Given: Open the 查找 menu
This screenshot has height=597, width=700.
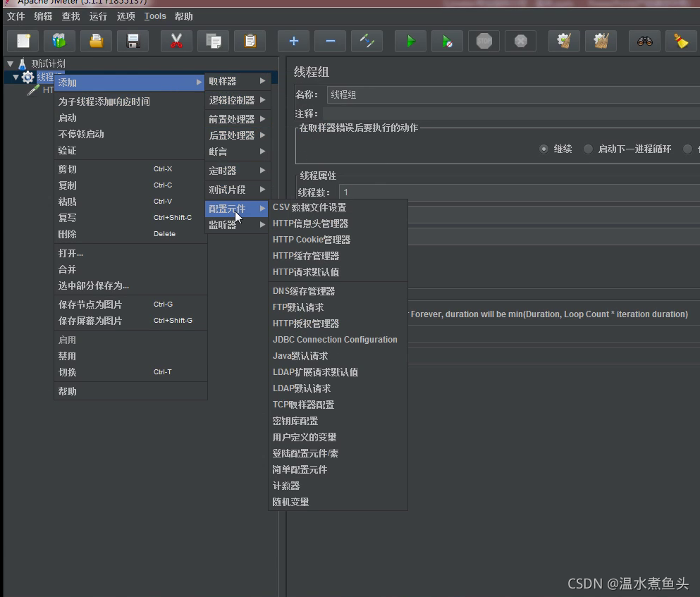Looking at the screenshot, I should point(70,16).
